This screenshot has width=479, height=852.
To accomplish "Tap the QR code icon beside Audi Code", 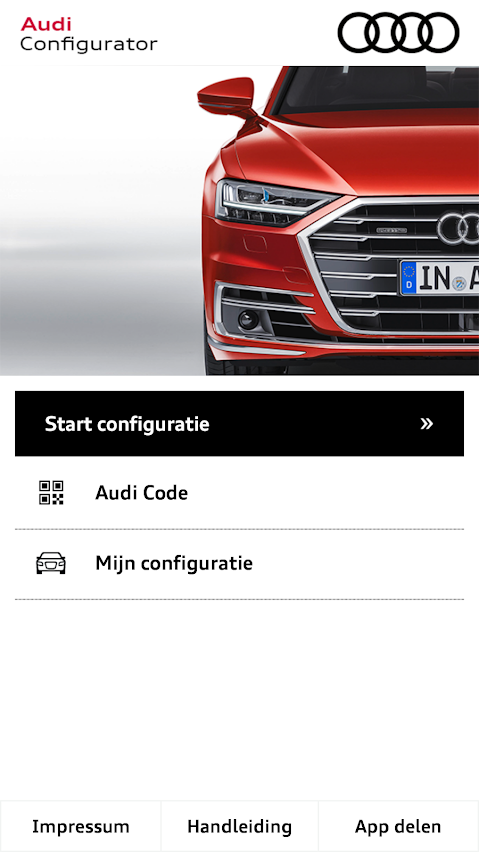I will (x=51, y=493).
